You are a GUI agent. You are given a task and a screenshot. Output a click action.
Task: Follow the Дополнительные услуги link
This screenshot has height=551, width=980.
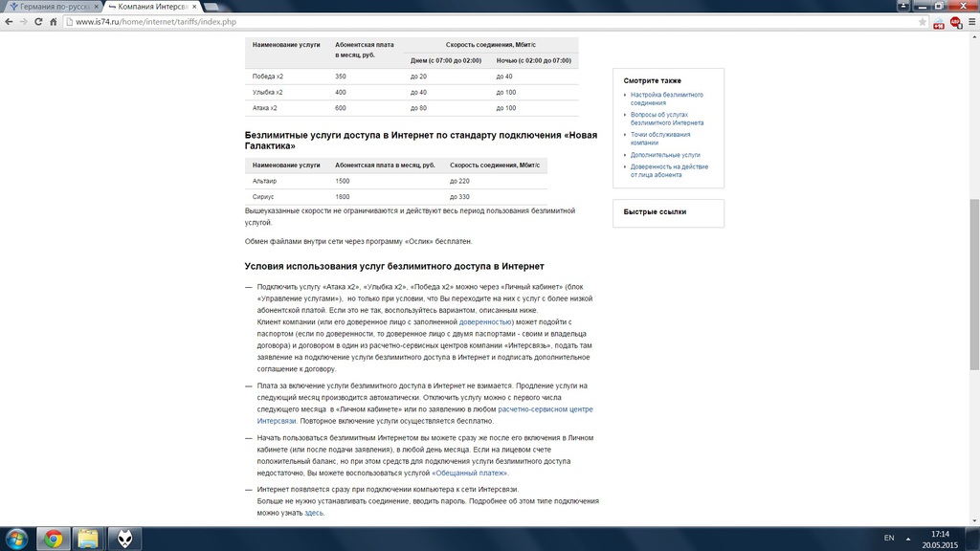[665, 155]
